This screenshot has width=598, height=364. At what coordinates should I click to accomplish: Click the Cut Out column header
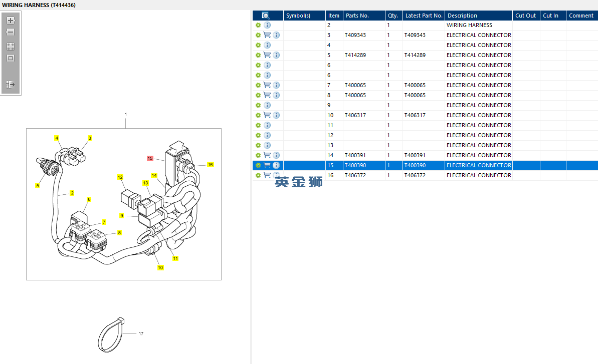526,16
